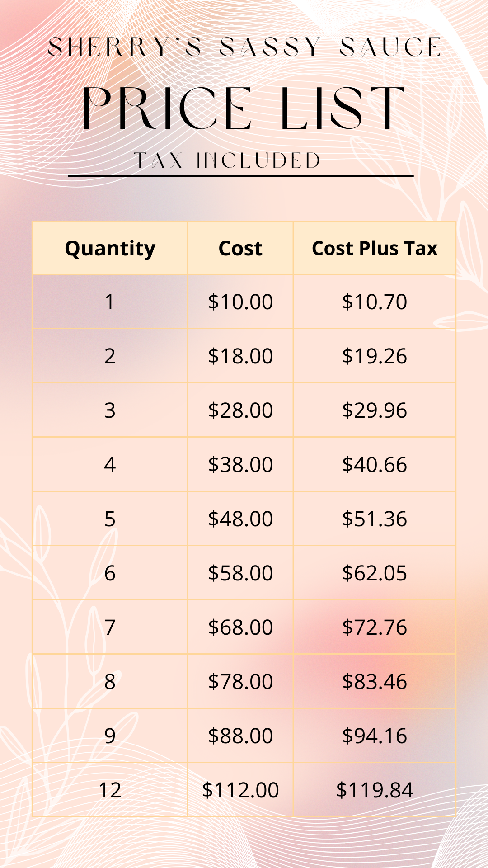Click the $119.84 total cell
This screenshot has width=488, height=868.
[x=375, y=790]
